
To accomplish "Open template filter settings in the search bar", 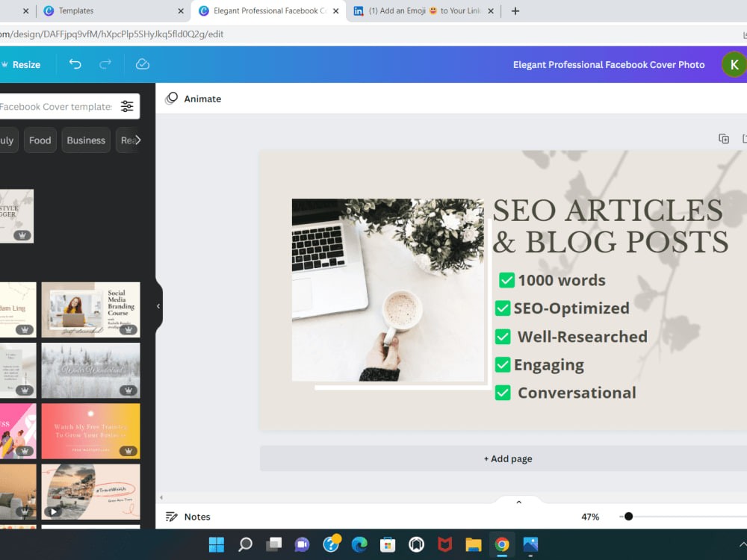I will coord(125,106).
